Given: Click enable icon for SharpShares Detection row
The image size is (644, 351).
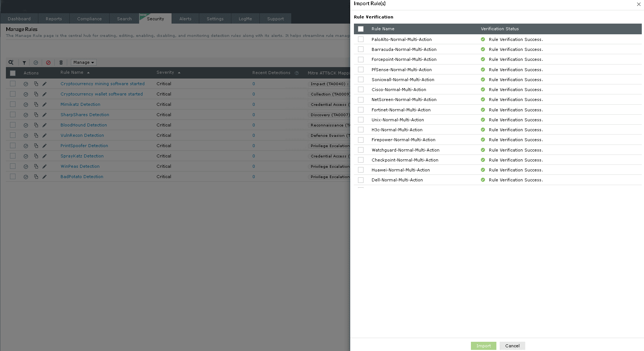Looking at the screenshot, I should coord(25,115).
